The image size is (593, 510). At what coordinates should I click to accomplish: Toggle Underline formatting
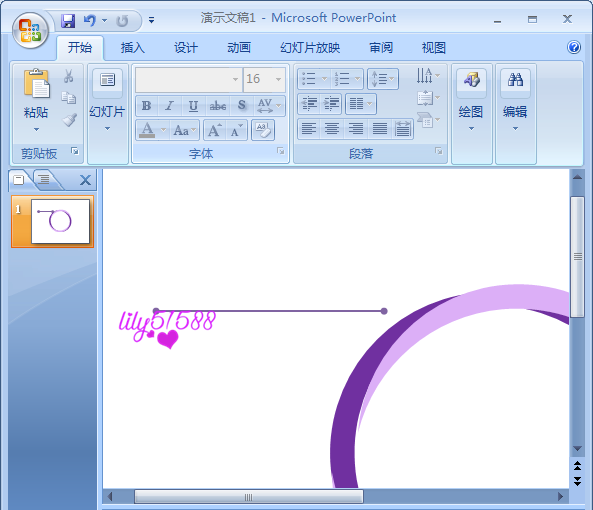pyautogui.click(x=193, y=105)
